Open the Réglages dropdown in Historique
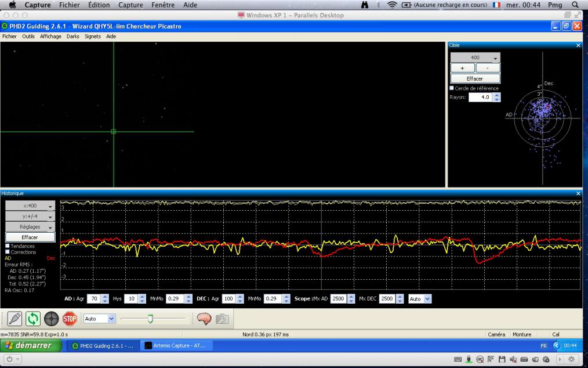The image size is (588, 368). coord(30,227)
